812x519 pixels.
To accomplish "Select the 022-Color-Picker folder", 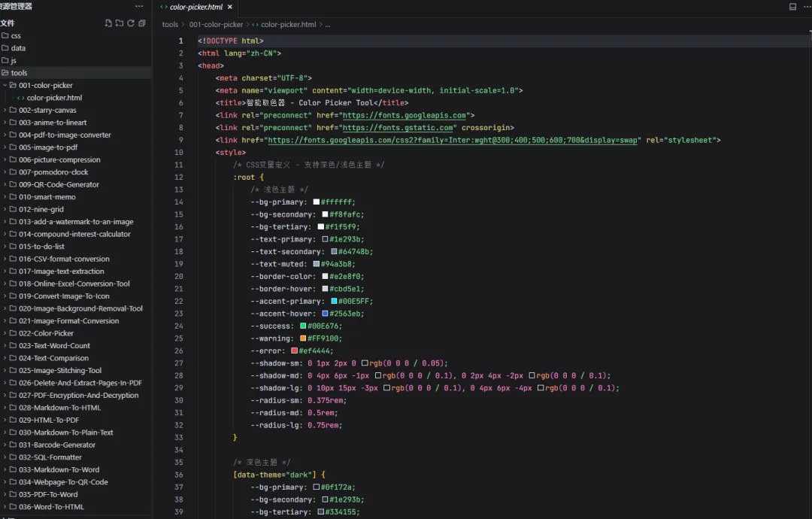I will [x=76, y=333].
